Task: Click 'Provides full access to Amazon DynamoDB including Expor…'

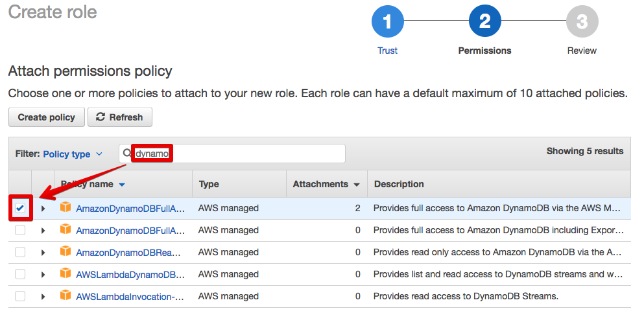Action: (x=498, y=231)
